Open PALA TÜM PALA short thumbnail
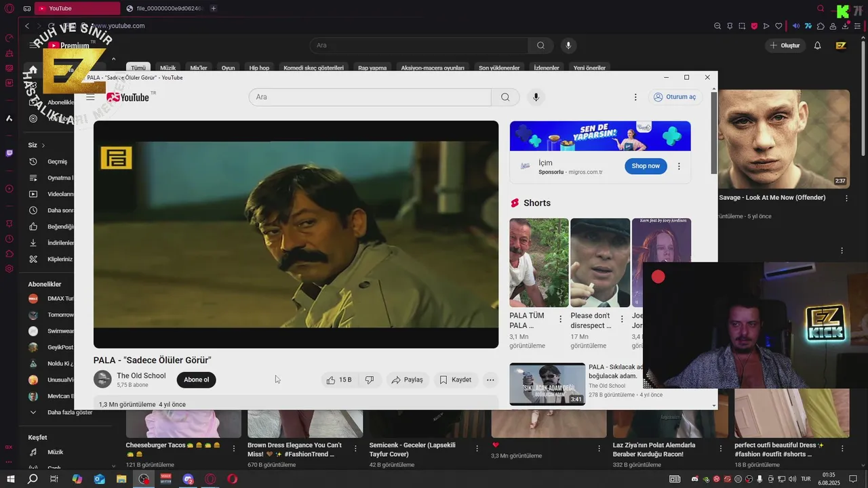 click(539, 262)
